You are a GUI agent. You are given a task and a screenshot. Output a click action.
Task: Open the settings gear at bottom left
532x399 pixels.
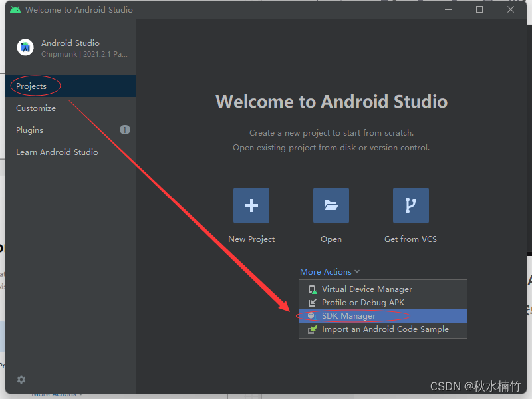(x=21, y=380)
